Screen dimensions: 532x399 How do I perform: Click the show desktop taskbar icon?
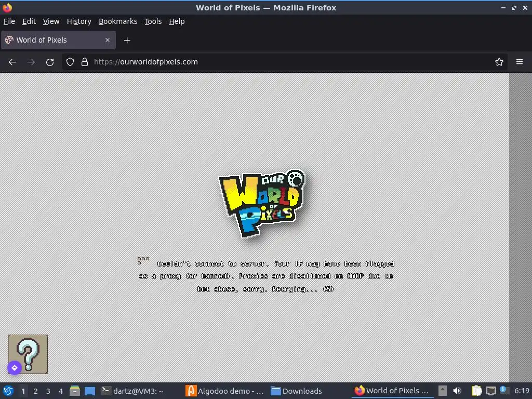[x=89, y=391]
